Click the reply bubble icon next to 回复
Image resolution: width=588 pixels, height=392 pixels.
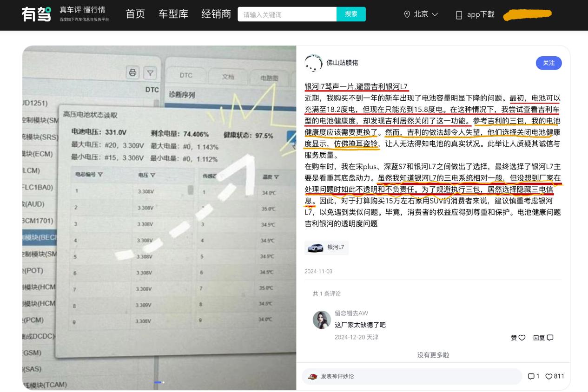[x=550, y=338]
